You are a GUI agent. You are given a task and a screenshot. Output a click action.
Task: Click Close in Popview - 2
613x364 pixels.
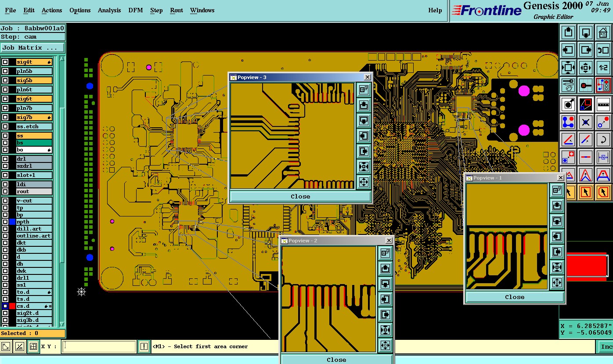336,360
